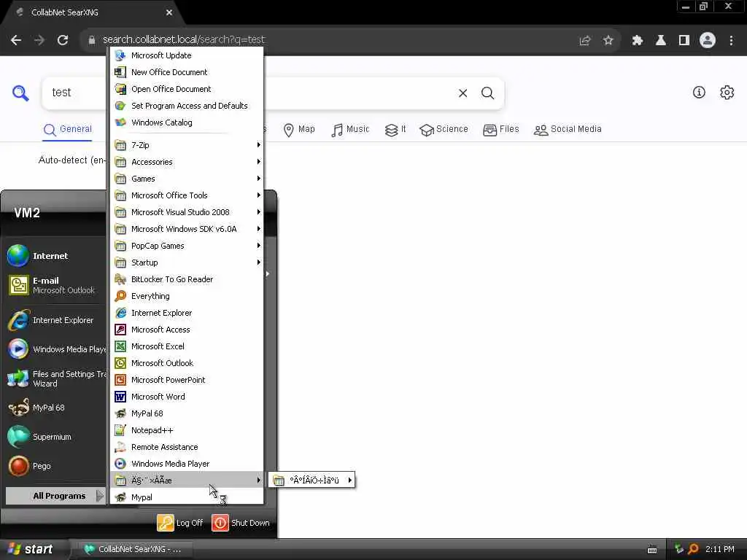Screen dimensions: 747x560
Task: Open Microsoft Update from programs list
Action: pos(187,55)
